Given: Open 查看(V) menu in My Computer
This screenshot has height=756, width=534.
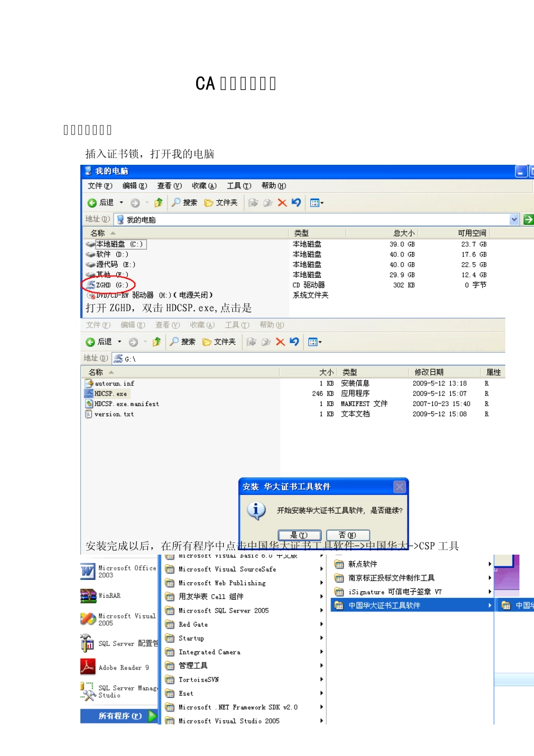Looking at the screenshot, I should click(169, 186).
